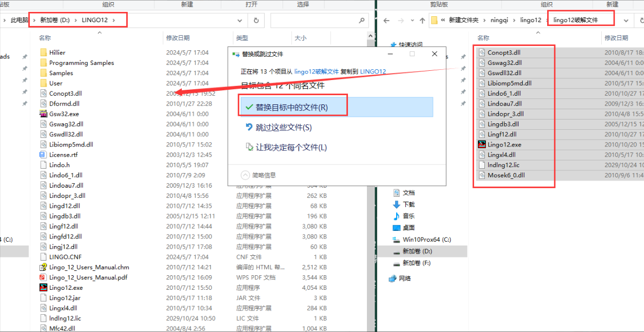Click the left window search input field
Screen dimensions: 644x332
click(x=319, y=20)
